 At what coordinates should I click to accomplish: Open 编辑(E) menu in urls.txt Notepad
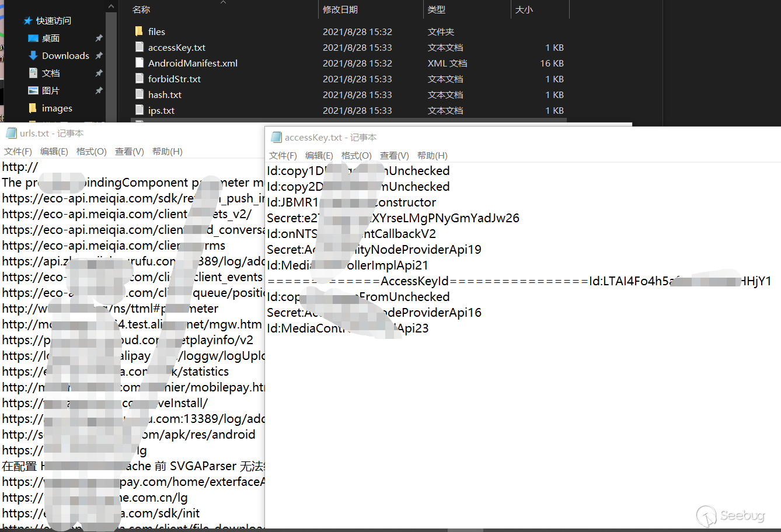[x=54, y=152]
